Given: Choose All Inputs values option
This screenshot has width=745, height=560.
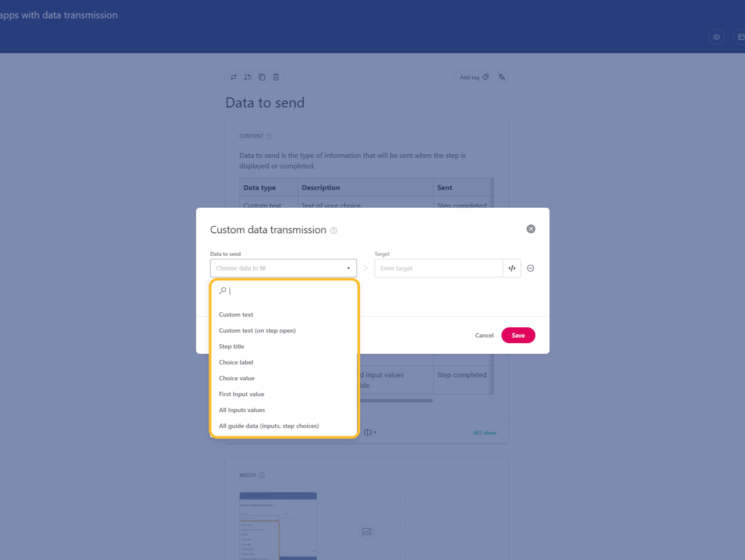Looking at the screenshot, I should pos(242,410).
